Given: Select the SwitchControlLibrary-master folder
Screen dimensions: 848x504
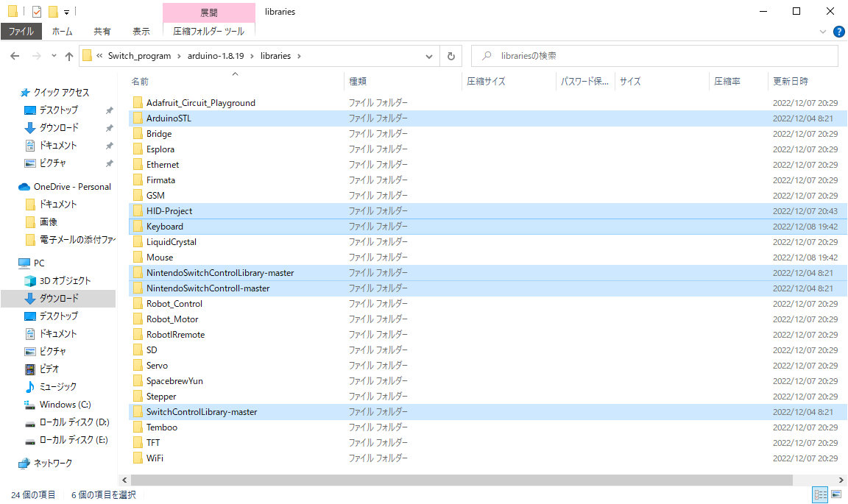Looking at the screenshot, I should point(202,412).
